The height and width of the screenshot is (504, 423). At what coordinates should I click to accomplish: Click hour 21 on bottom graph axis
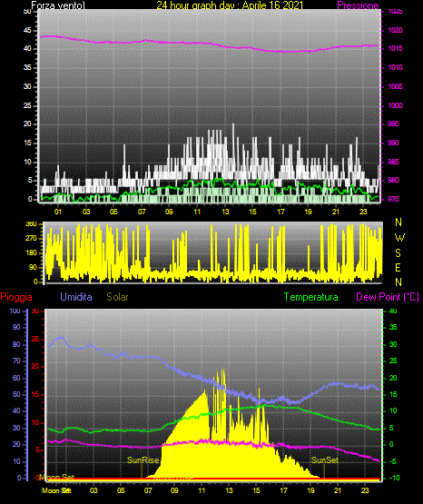click(x=338, y=490)
